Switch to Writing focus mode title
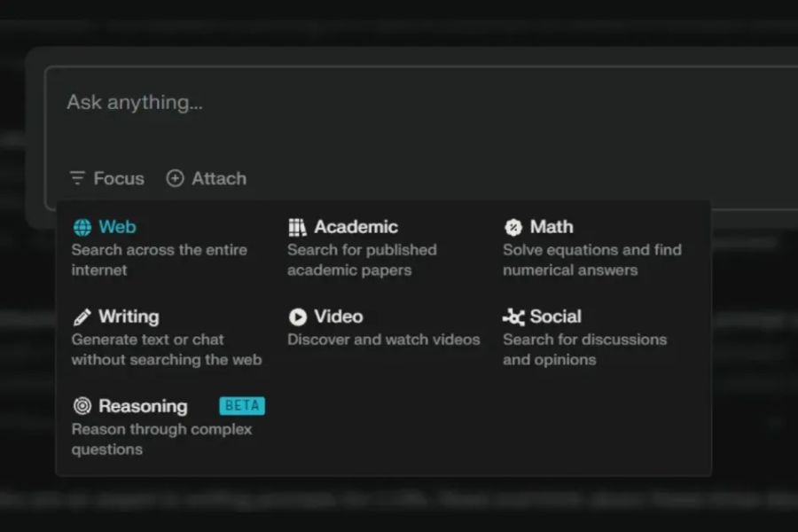The height and width of the screenshot is (532, 798). coord(129,317)
